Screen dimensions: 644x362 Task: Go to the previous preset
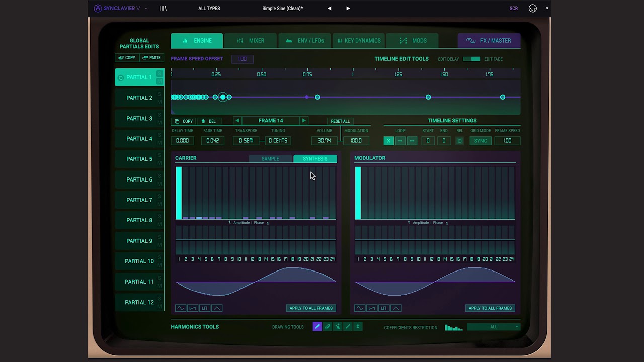[x=330, y=8]
